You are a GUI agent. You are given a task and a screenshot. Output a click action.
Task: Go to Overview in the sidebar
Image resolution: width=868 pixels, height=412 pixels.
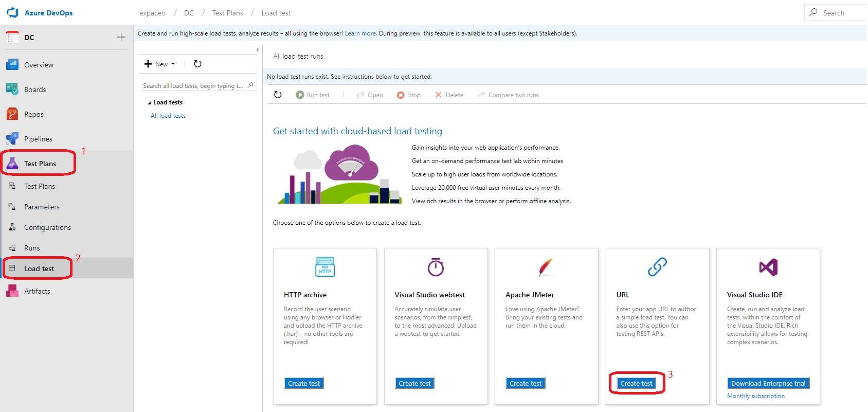point(39,65)
